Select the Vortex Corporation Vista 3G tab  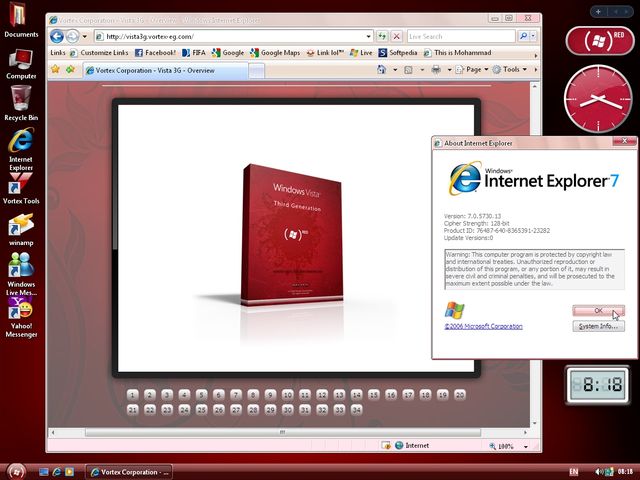(x=165, y=70)
